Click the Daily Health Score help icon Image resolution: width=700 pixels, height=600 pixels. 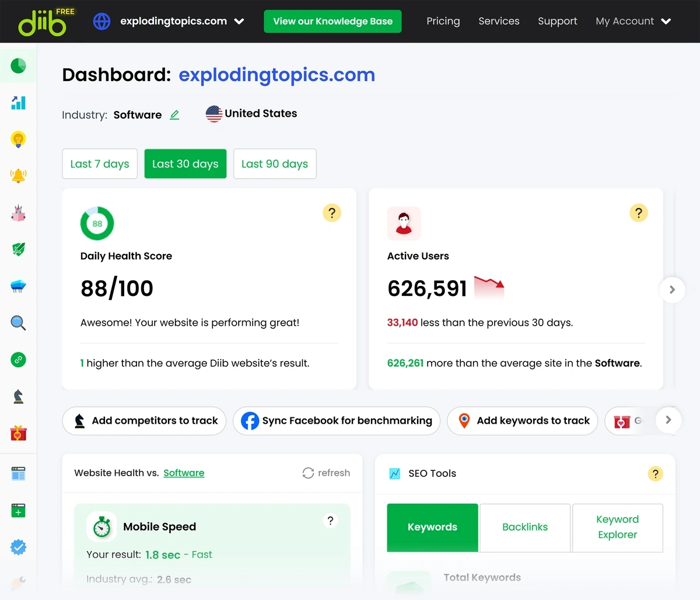point(332,213)
